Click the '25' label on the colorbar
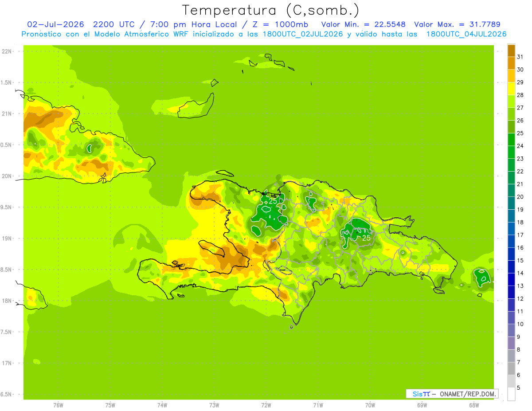 tap(520, 133)
